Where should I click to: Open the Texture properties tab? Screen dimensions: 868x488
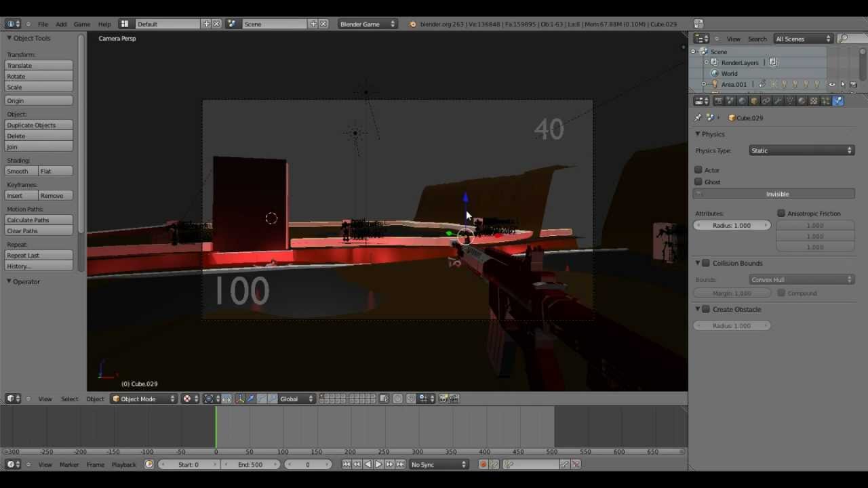tap(814, 101)
